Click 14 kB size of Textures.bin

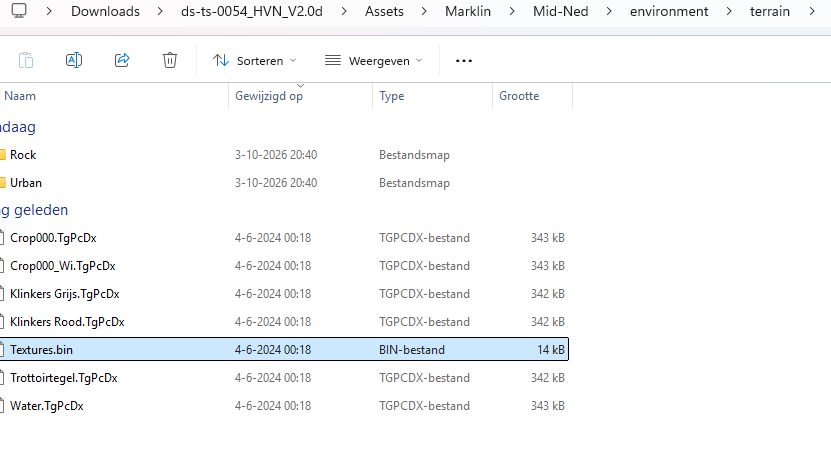pyautogui.click(x=551, y=350)
